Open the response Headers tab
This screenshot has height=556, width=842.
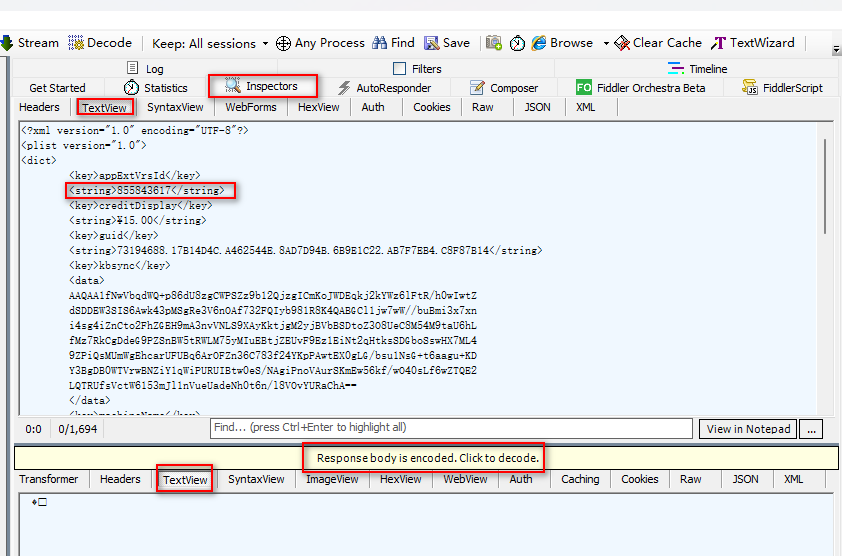(x=120, y=479)
